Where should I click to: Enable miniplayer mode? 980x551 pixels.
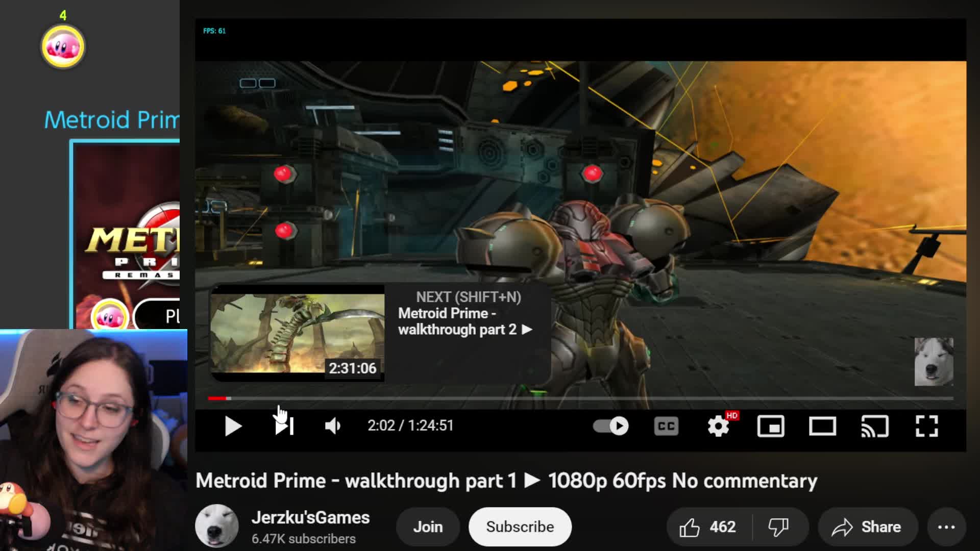click(771, 426)
